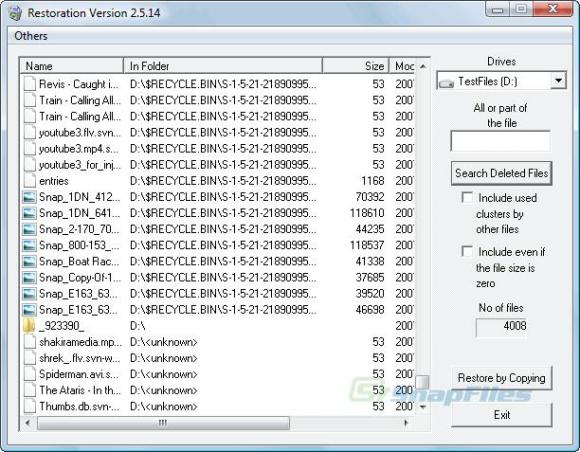Click image icon of Snap_Copy-Of-1 file

pyautogui.click(x=29, y=277)
